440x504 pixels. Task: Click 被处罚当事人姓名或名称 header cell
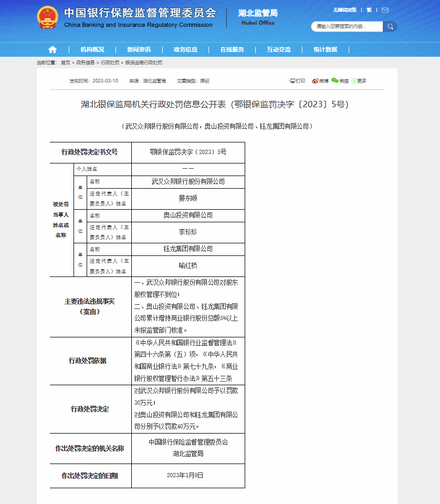click(x=61, y=220)
